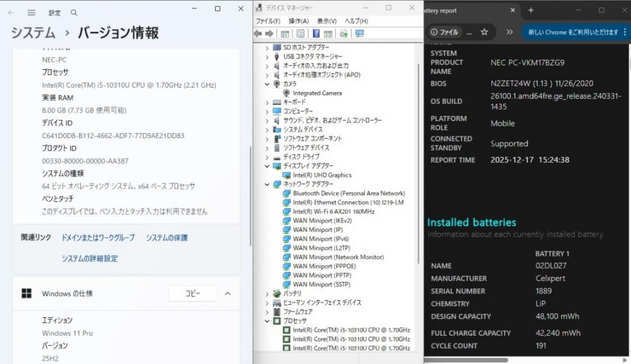Expand the キーボード category
Viewport: 631px width, 364px height.
(x=267, y=102)
